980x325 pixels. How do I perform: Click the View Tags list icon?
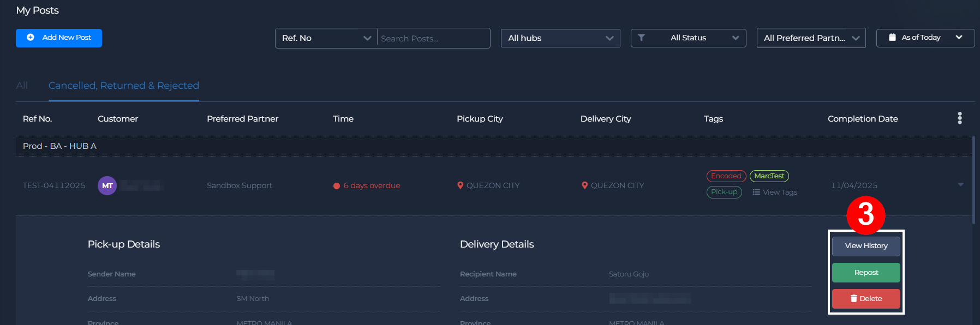[756, 192]
